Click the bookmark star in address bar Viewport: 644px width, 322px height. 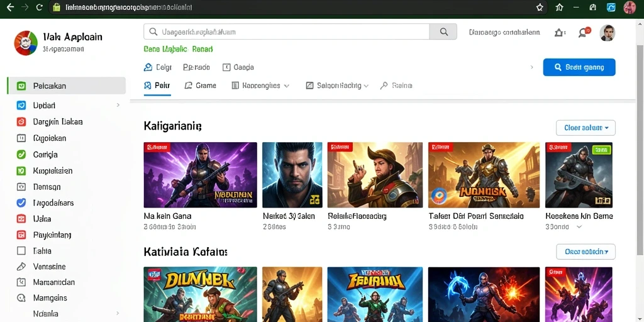540,8
